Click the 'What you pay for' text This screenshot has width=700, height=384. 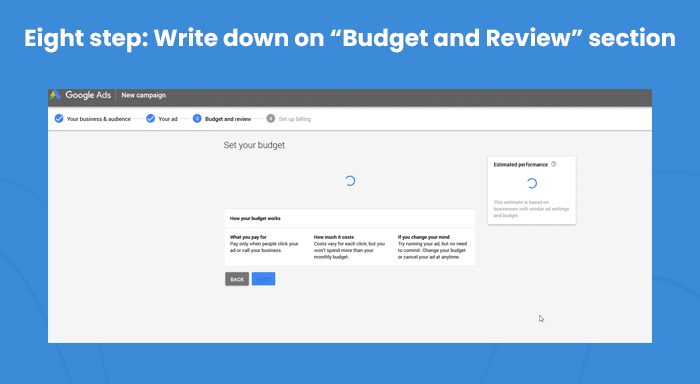[248, 237]
